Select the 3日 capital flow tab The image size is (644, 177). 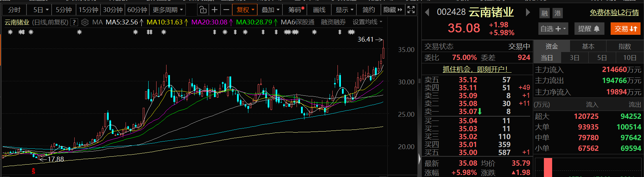[x=574, y=58]
